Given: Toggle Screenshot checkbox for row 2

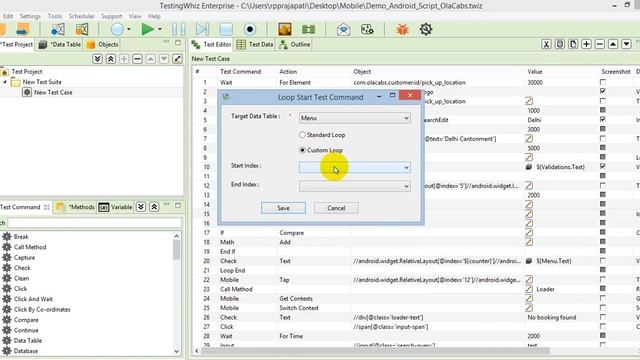Looking at the screenshot, I should pos(603,91).
